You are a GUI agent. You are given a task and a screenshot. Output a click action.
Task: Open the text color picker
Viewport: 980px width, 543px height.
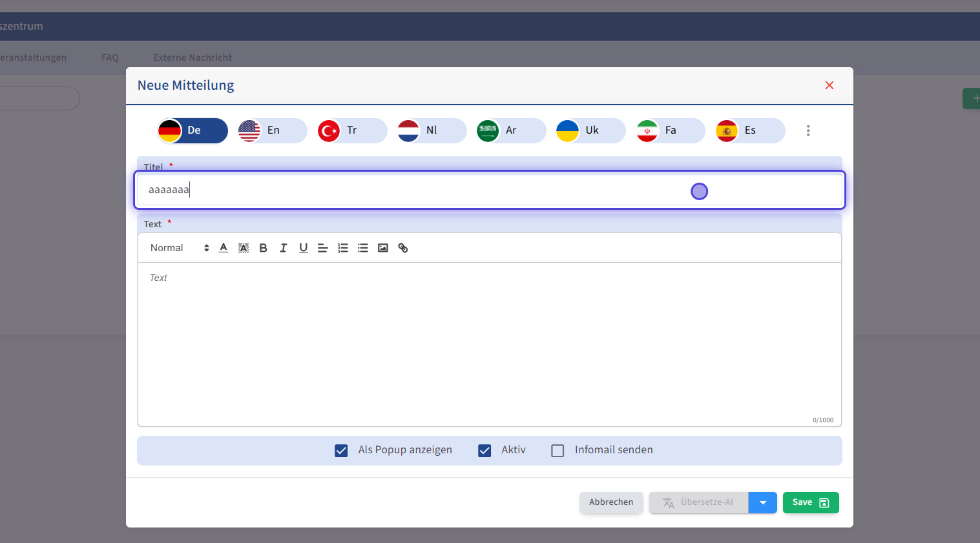click(x=224, y=248)
